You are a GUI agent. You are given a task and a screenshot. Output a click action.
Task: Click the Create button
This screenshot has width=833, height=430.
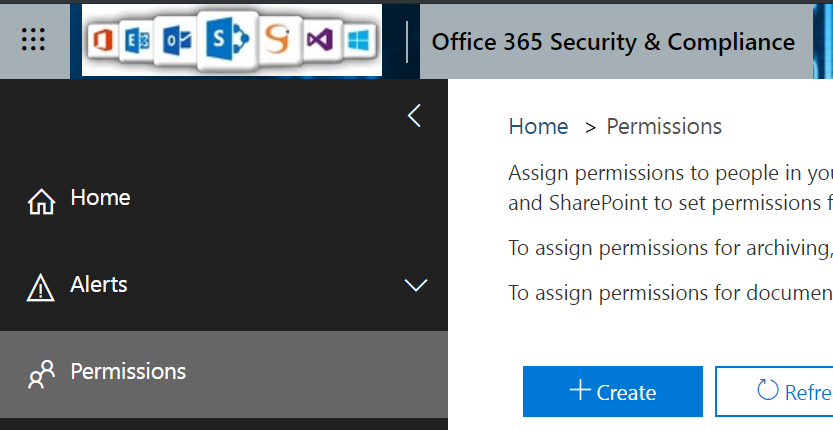point(612,391)
